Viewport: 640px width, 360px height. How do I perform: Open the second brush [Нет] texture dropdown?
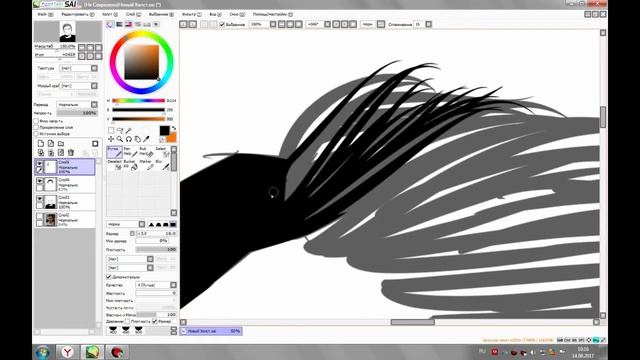[x=130, y=268]
